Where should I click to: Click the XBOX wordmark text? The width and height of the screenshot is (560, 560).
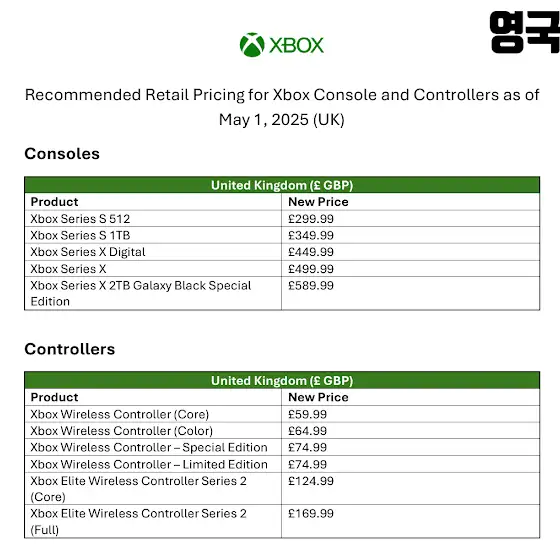click(296, 45)
